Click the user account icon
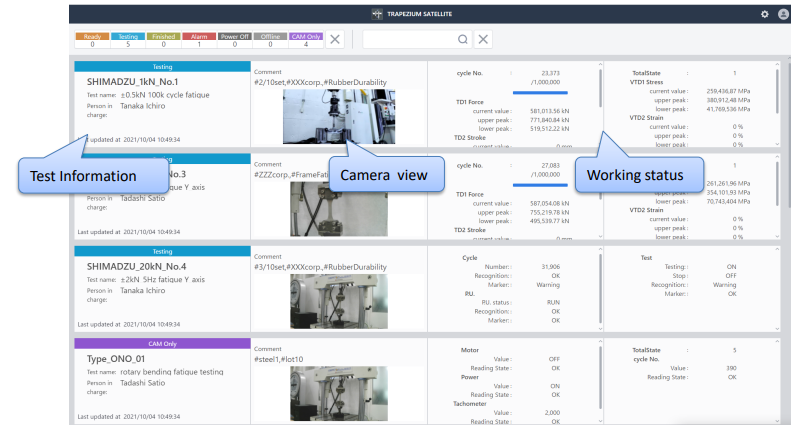791x425 pixels. click(780, 15)
